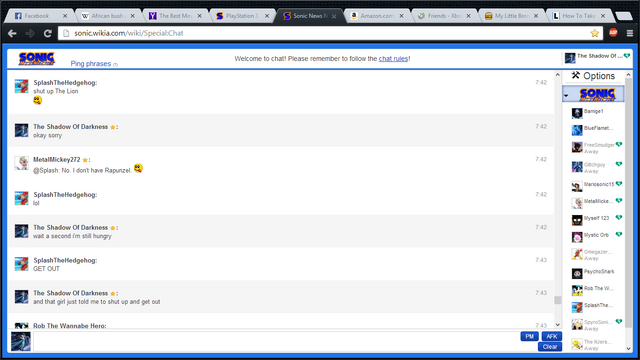Toggle AFK status button

552,336
